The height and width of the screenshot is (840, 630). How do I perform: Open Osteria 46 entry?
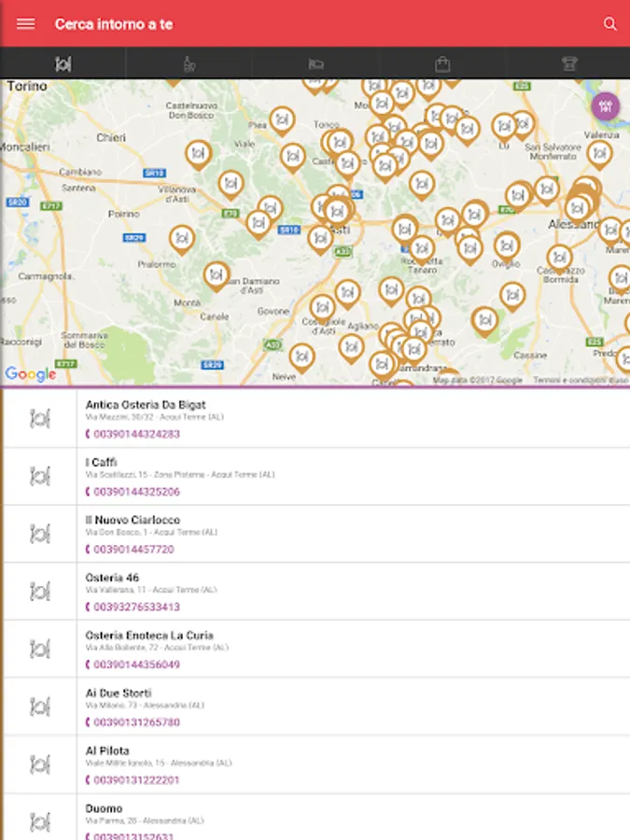coord(316,592)
